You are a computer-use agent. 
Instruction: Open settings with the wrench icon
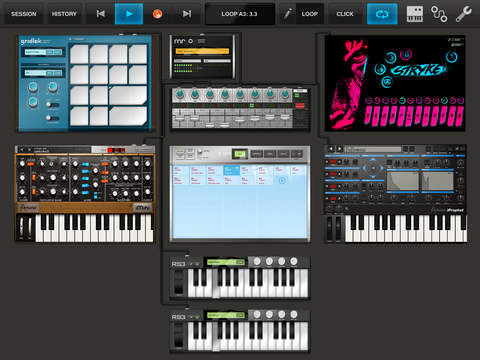464,14
